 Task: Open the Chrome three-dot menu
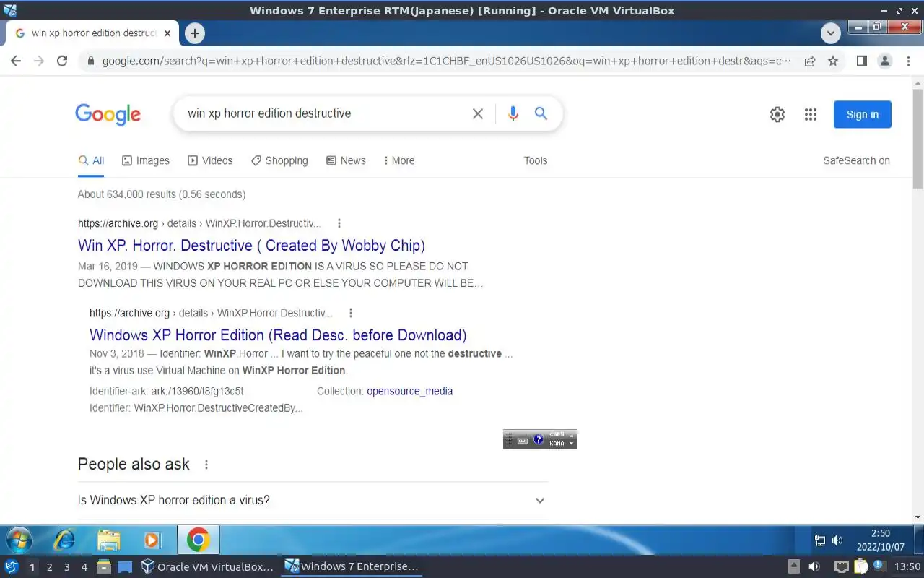(908, 61)
